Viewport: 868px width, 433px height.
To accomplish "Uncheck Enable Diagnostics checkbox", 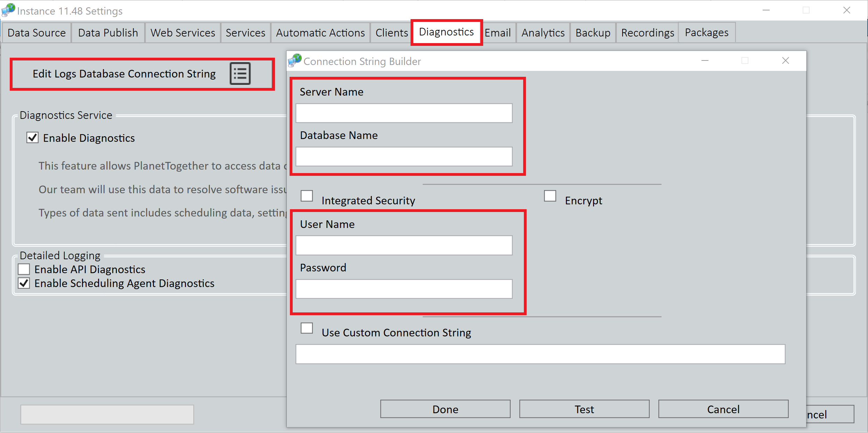I will pyautogui.click(x=33, y=138).
